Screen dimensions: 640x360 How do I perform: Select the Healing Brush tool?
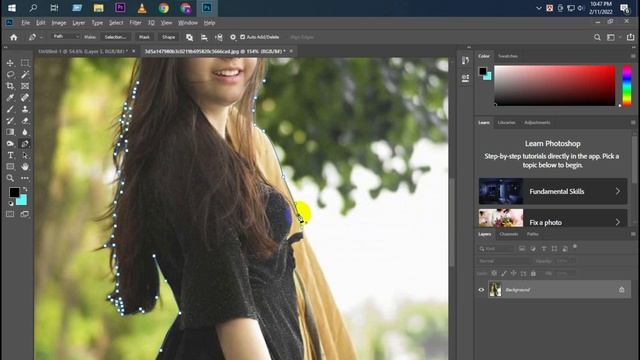25,98
